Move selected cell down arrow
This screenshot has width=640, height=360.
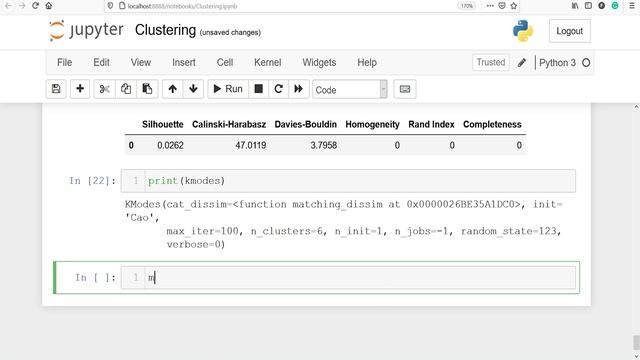click(x=193, y=89)
